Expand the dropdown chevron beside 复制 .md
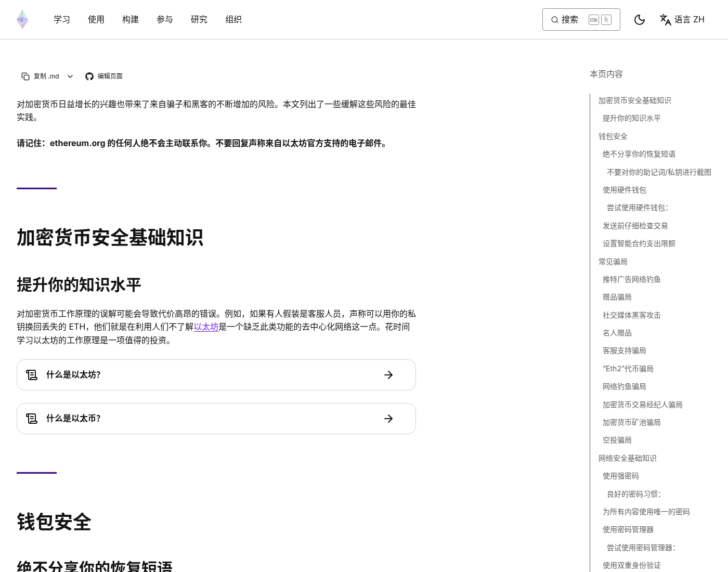728x572 pixels. click(x=70, y=76)
